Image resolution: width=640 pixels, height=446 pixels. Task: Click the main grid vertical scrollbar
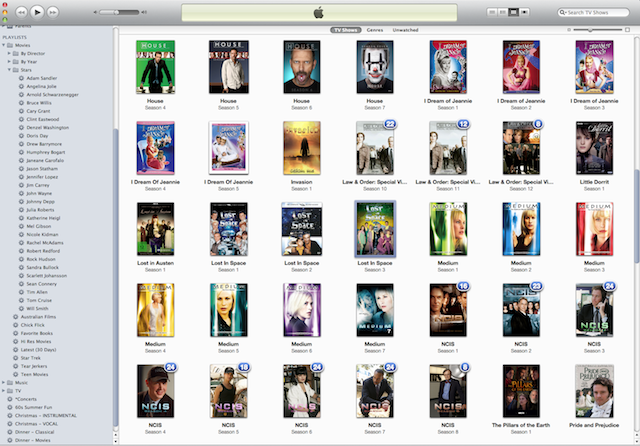[x=636, y=216]
